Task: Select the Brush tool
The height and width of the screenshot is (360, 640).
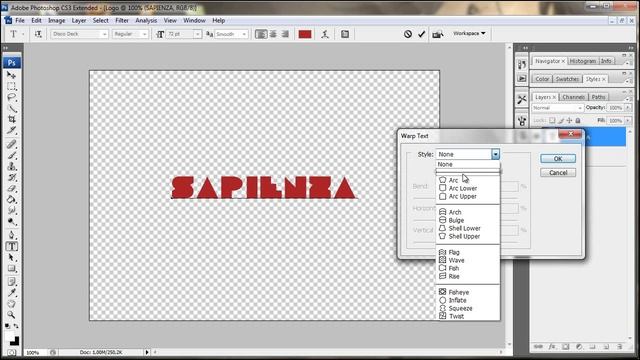Action: coord(11,156)
